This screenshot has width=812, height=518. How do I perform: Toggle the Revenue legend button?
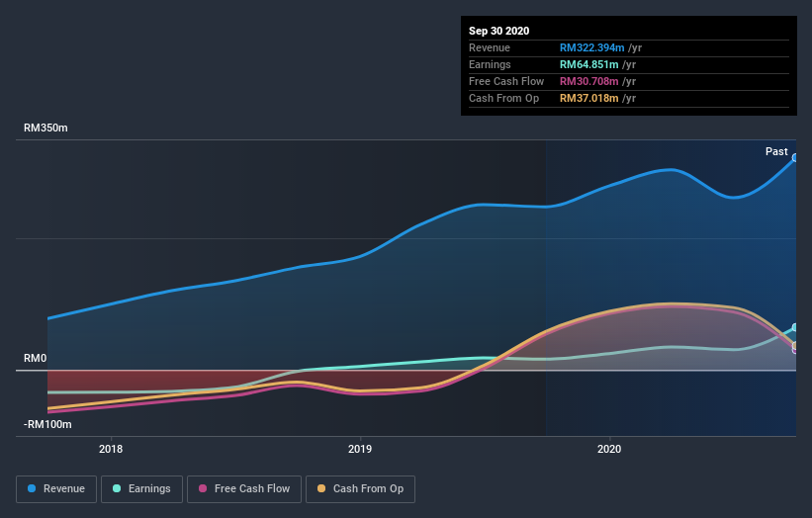[56, 489]
